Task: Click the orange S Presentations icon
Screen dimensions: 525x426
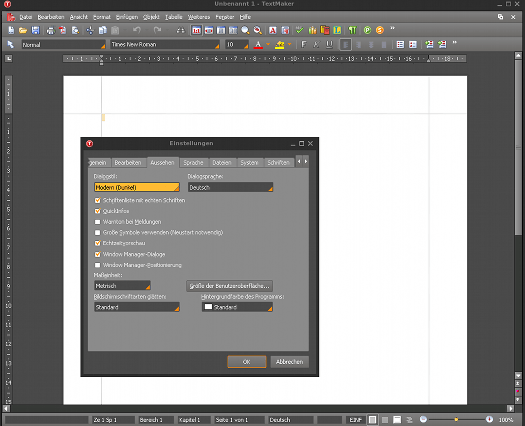Action: (380, 30)
